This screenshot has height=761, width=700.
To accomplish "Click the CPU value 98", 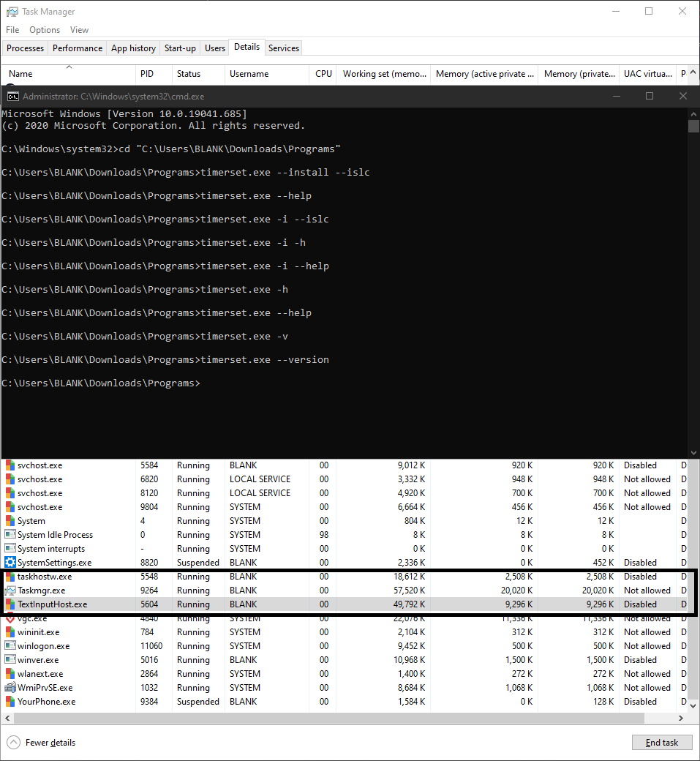I will point(324,535).
